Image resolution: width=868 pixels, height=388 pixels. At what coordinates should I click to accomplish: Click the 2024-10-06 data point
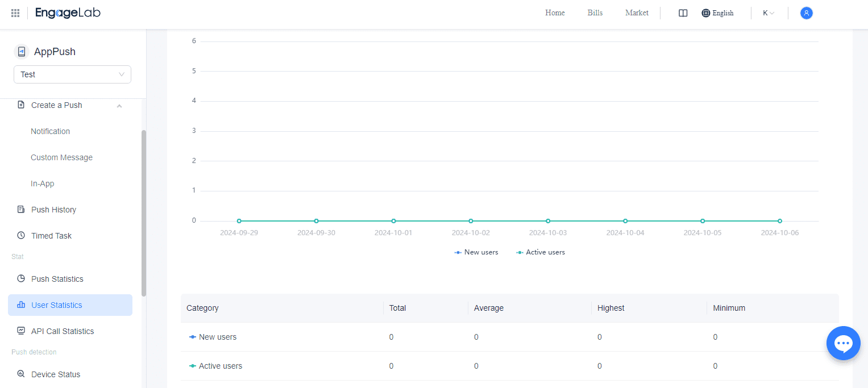(x=780, y=221)
